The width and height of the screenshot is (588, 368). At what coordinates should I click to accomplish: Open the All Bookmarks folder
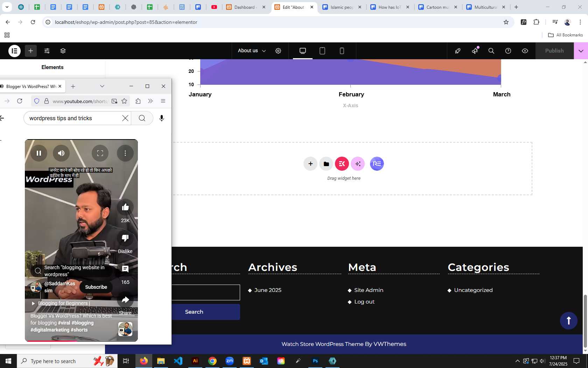(565, 35)
